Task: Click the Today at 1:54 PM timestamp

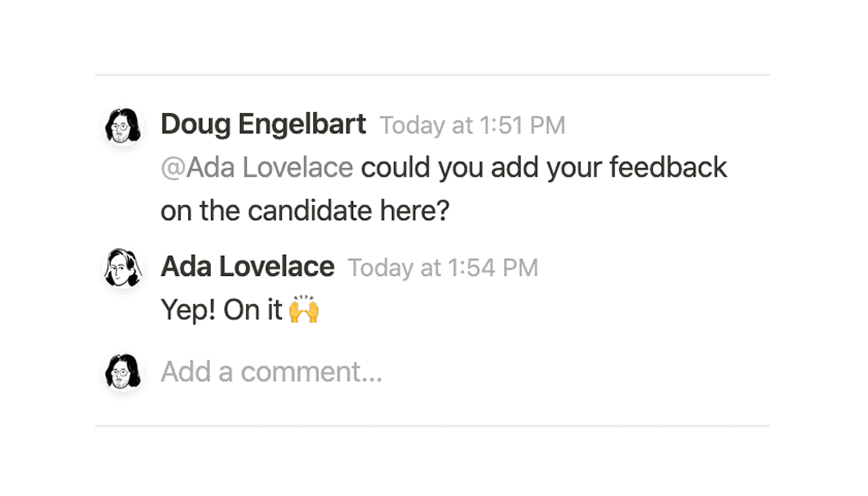Action: click(443, 268)
